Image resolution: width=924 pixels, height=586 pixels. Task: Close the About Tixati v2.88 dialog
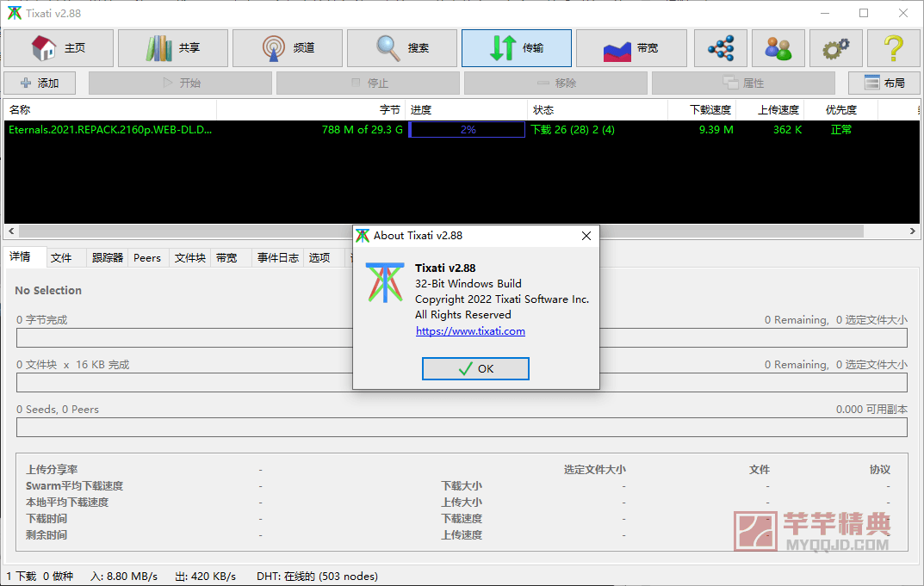tap(586, 236)
